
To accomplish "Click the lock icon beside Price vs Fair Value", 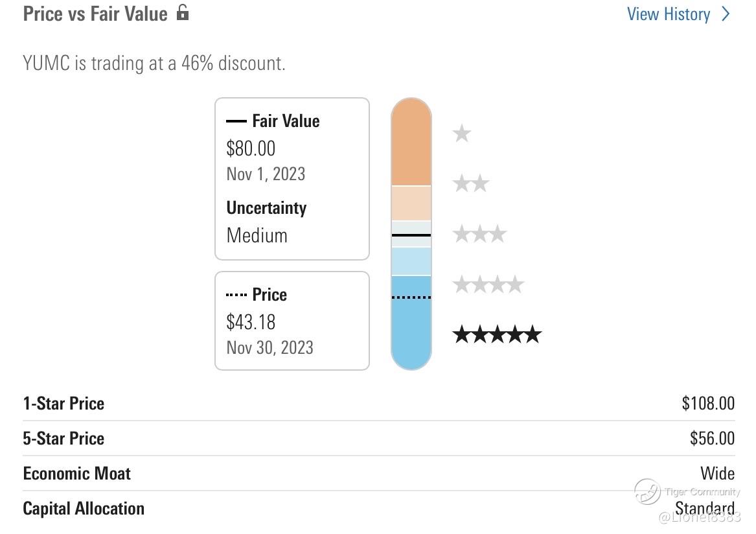I will pos(183,12).
